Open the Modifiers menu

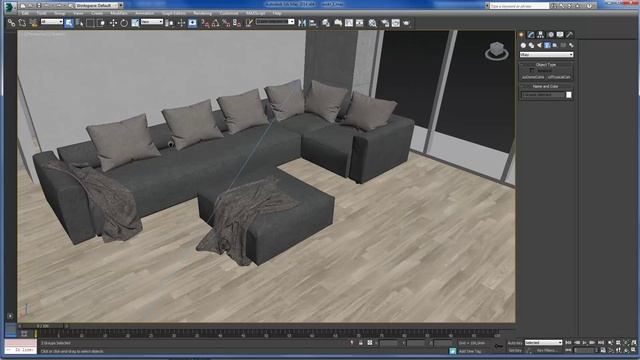pyautogui.click(x=119, y=13)
